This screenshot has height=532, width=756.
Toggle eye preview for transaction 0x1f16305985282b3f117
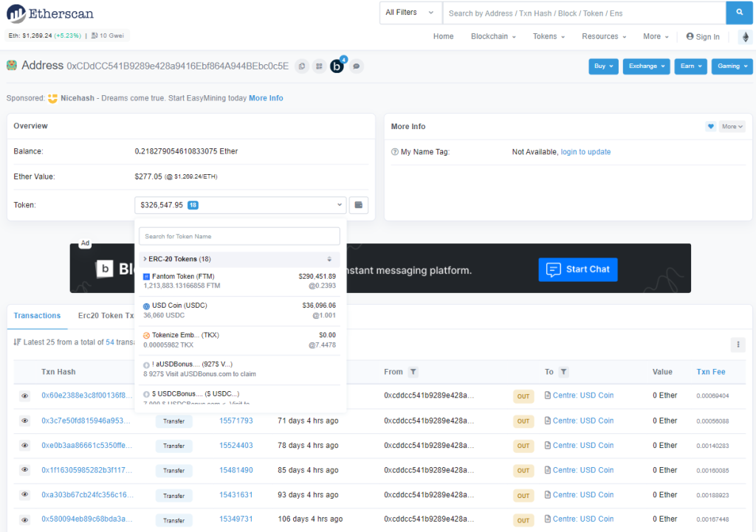(x=24, y=470)
